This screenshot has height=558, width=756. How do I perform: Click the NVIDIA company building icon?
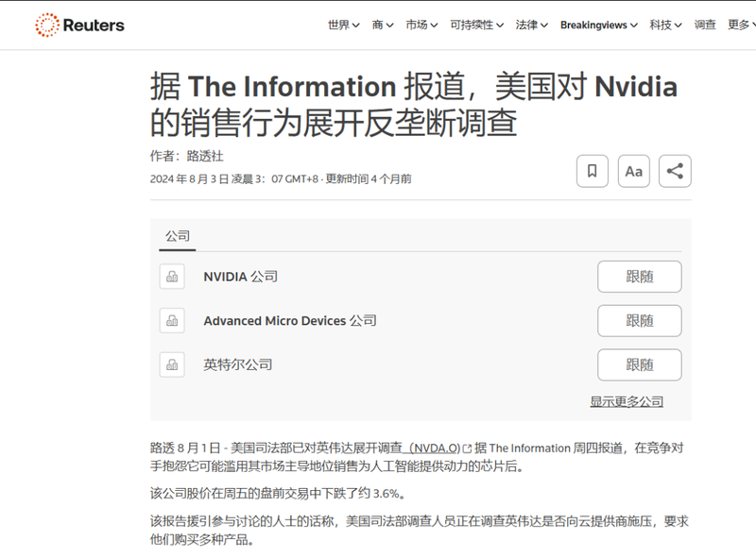pyautogui.click(x=172, y=277)
